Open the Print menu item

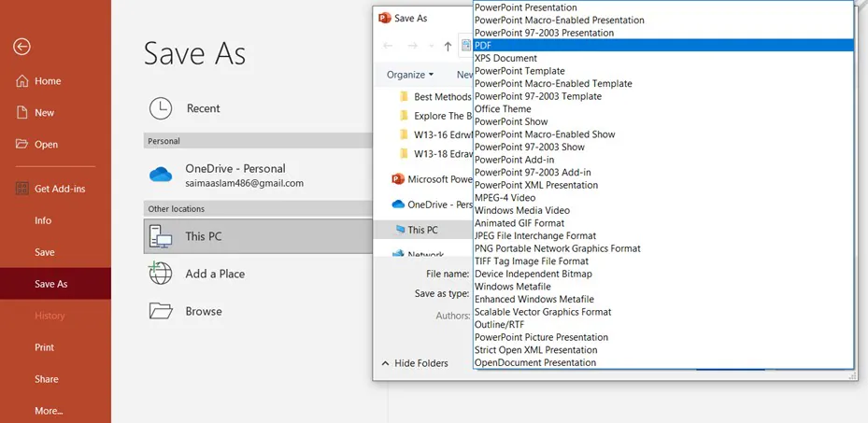pos(44,347)
